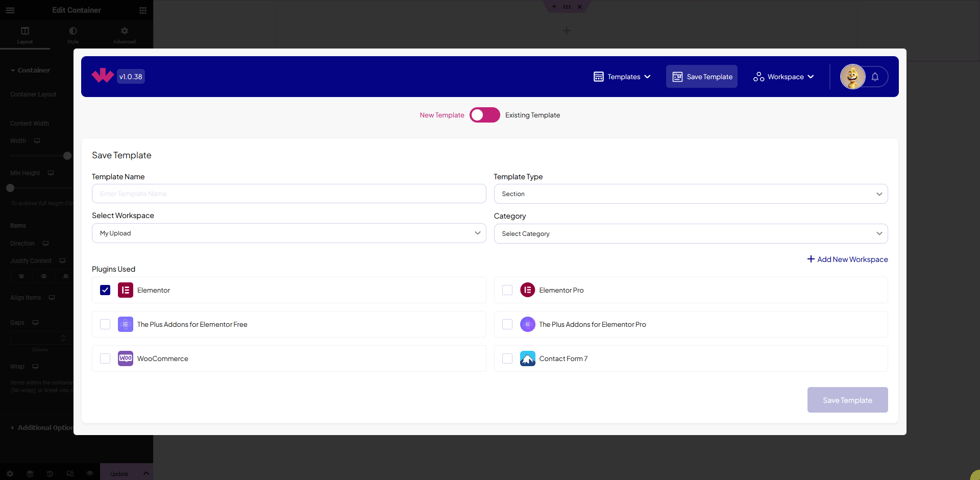The image size is (980, 480).
Task: Click the user avatar in the navbar
Action: [852, 77]
